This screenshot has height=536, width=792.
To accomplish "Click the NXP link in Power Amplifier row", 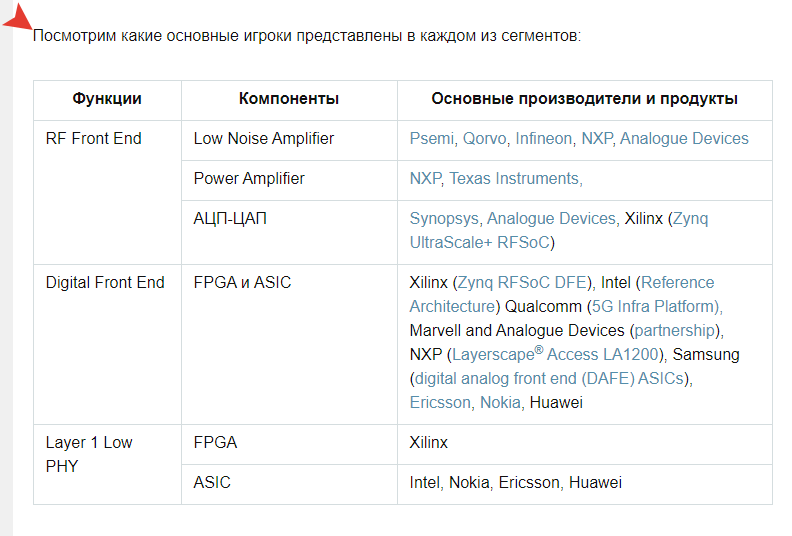I will (x=425, y=178).
